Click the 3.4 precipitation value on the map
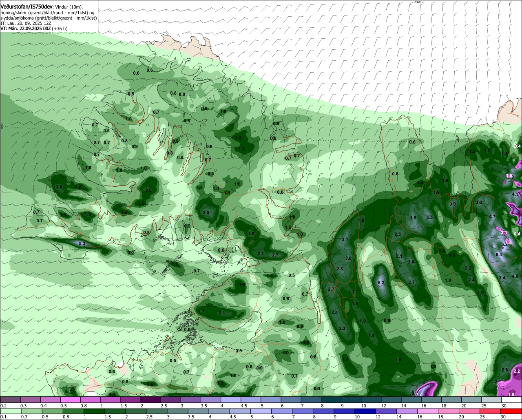The image size is (522, 420). pyautogui.click(x=502, y=278)
